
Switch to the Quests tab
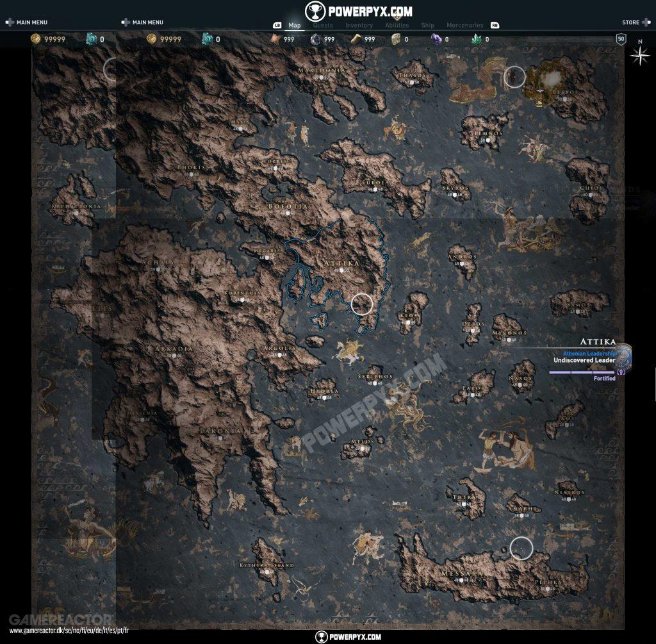tap(323, 25)
